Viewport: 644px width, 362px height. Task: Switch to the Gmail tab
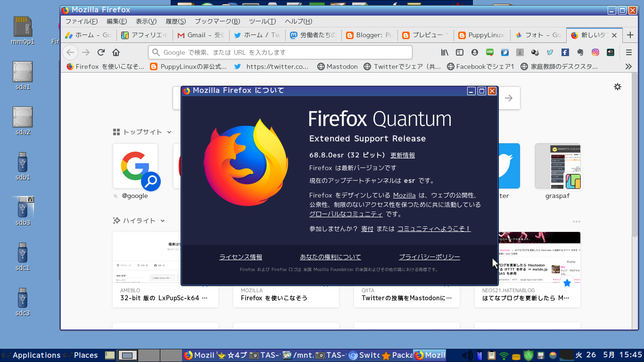200,35
